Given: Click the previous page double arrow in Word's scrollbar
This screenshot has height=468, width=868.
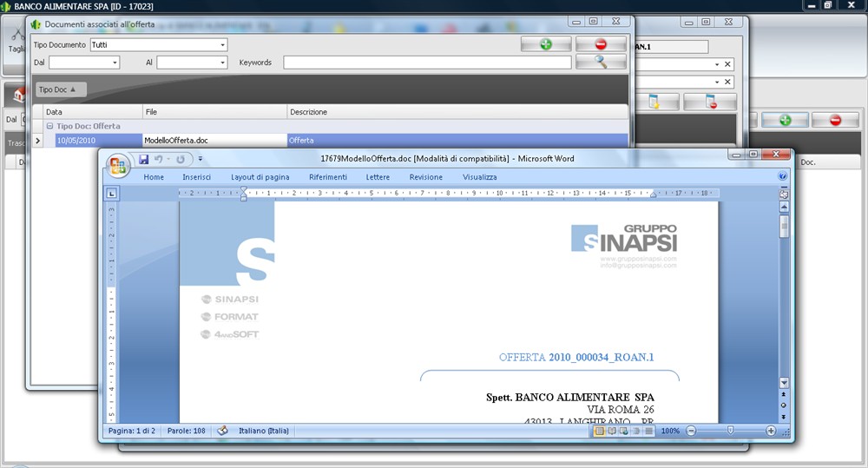Looking at the screenshot, I should tap(784, 394).
